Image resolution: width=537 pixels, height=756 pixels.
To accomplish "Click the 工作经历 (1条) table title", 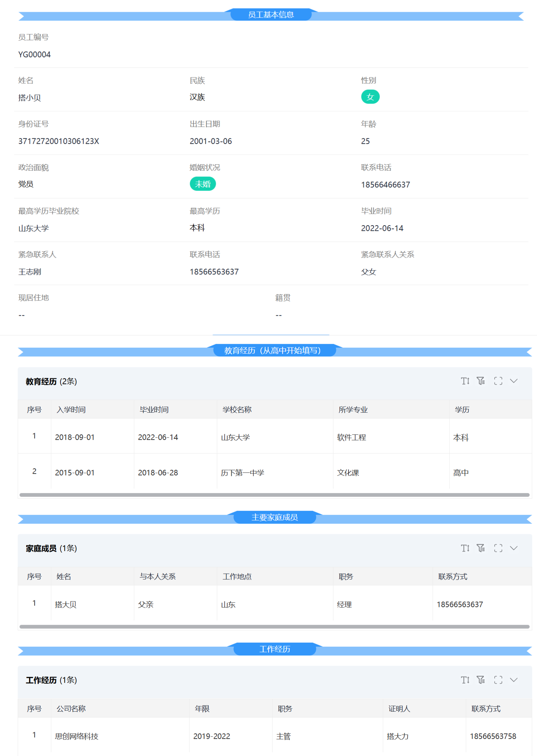I will click(x=51, y=680).
